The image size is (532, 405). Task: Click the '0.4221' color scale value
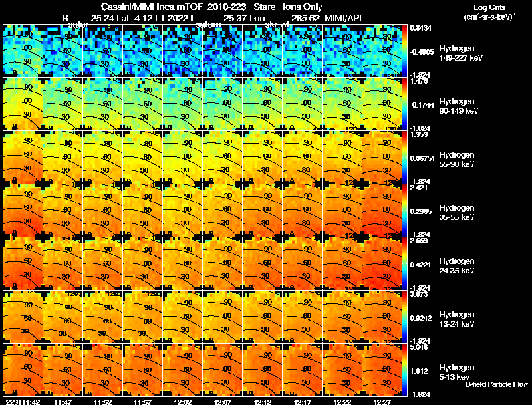coord(421,265)
